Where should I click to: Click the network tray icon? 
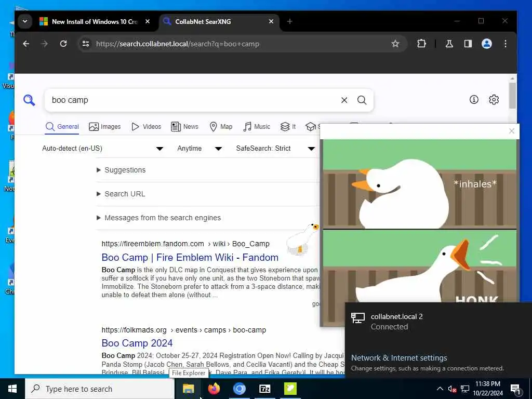tap(465, 389)
